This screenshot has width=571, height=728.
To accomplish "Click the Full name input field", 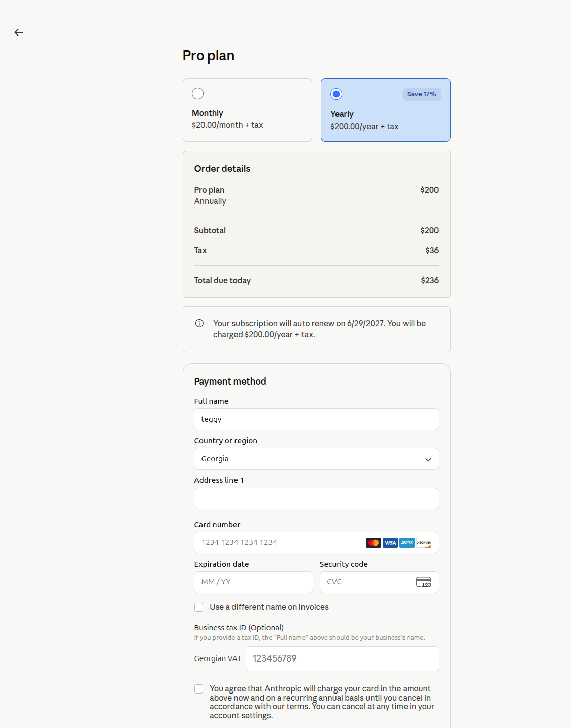I will click(x=316, y=420).
